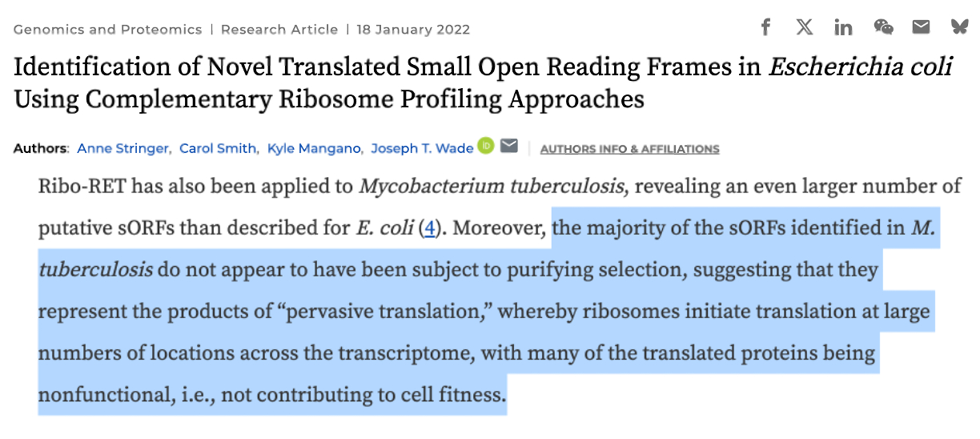
Task: Open the Genomics and Proteomics section link
Action: point(107,30)
